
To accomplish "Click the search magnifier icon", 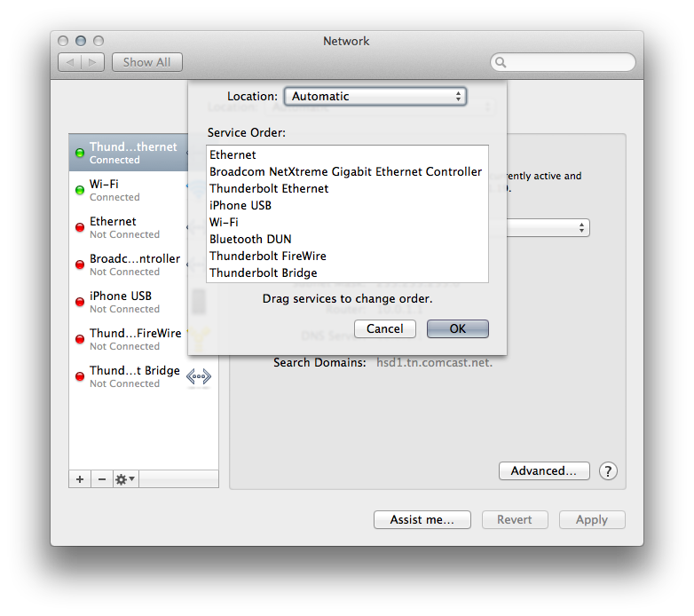I will click(501, 62).
